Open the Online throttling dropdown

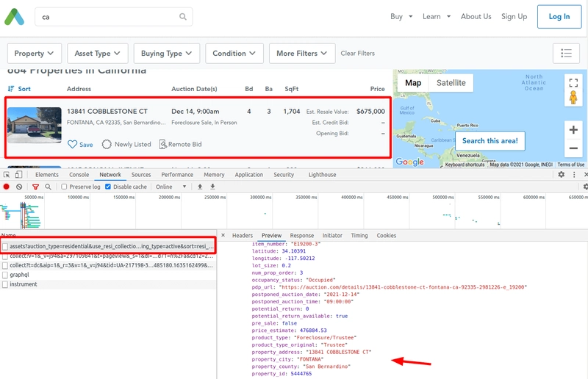pos(171,187)
